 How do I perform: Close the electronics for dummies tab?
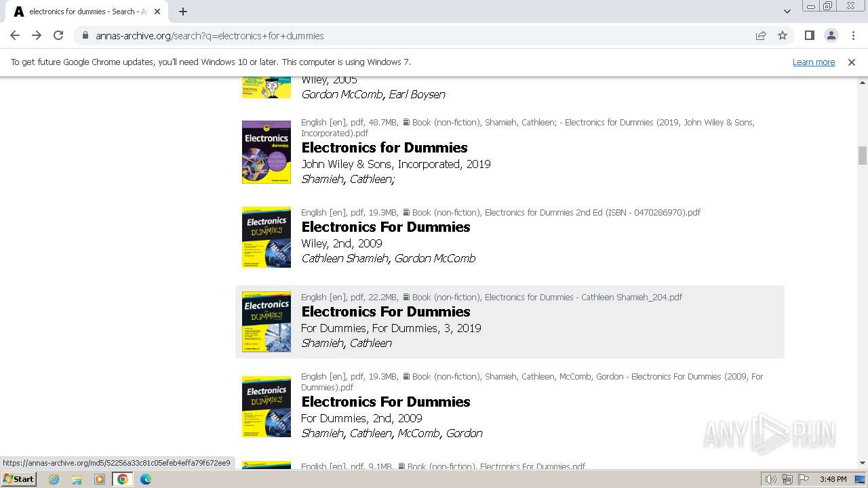[157, 12]
